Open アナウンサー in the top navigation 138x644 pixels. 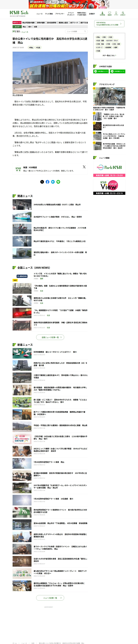[x=60, y=14]
